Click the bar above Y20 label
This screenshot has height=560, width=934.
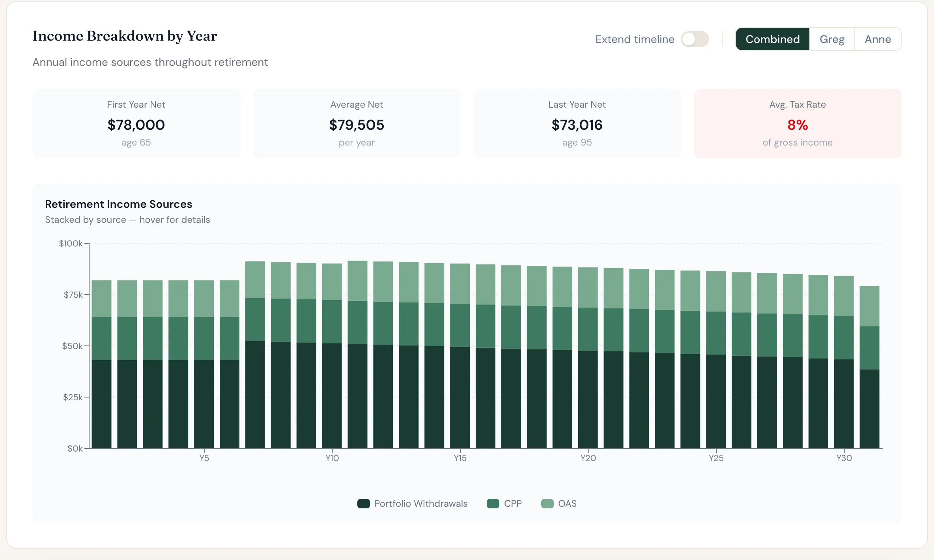click(x=588, y=358)
